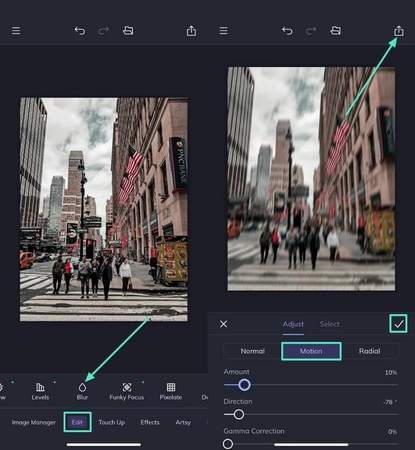Click the Amount value 10%

[x=391, y=372]
